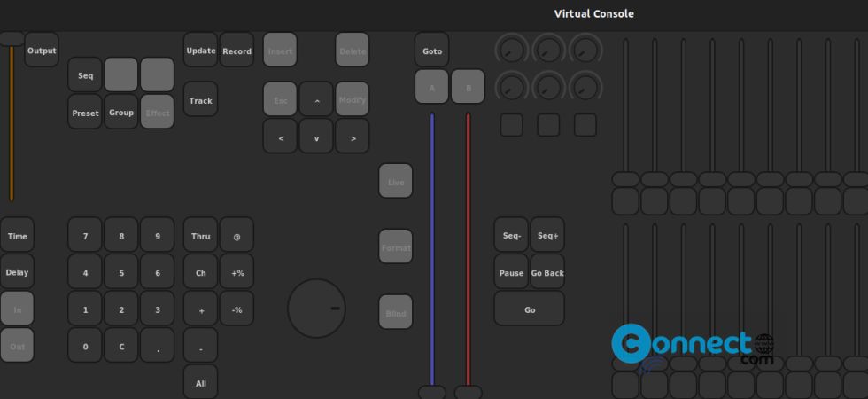
Task: Click the Seq- button
Action: click(x=512, y=235)
